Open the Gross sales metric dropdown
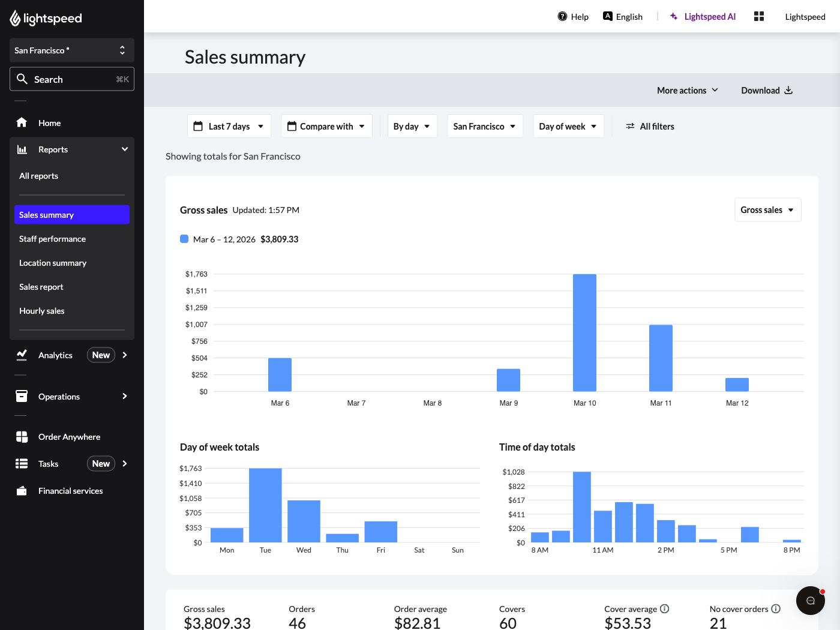Image resolution: width=840 pixels, height=630 pixels. tap(767, 209)
